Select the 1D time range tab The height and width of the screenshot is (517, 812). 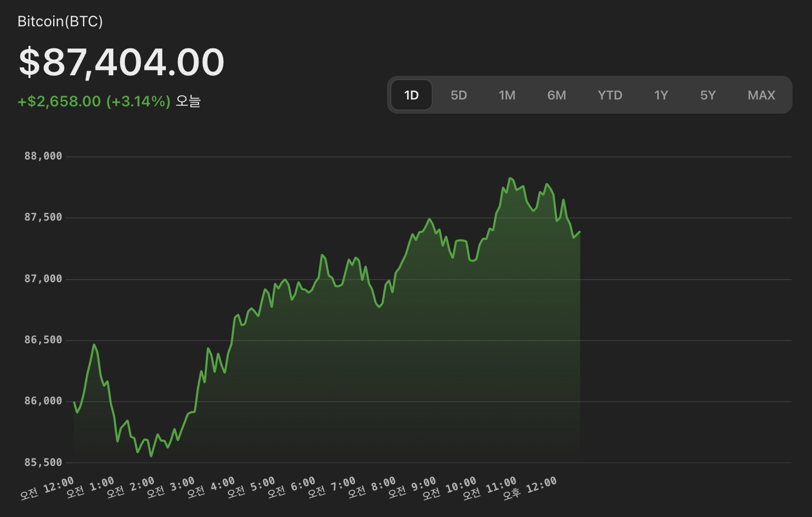[x=411, y=95]
